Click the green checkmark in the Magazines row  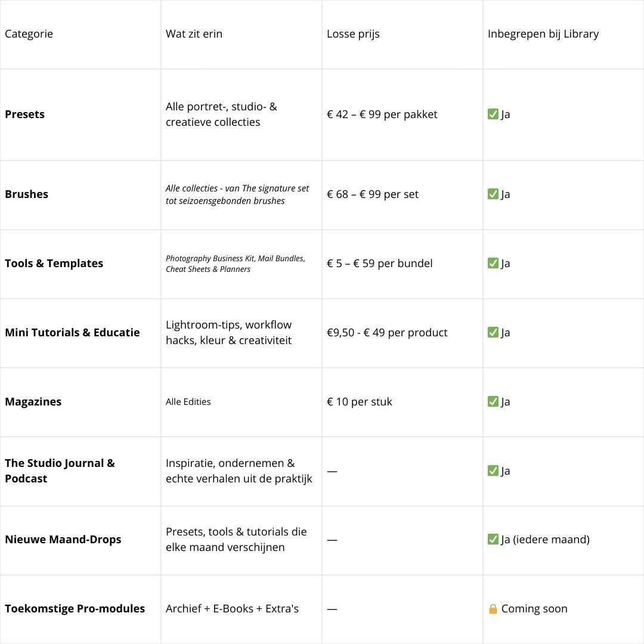[493, 401]
